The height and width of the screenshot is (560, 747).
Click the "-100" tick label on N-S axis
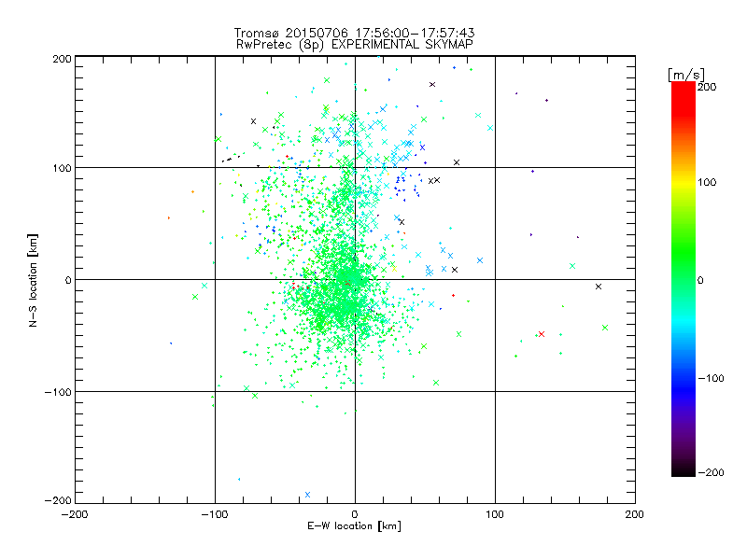[x=58, y=392]
